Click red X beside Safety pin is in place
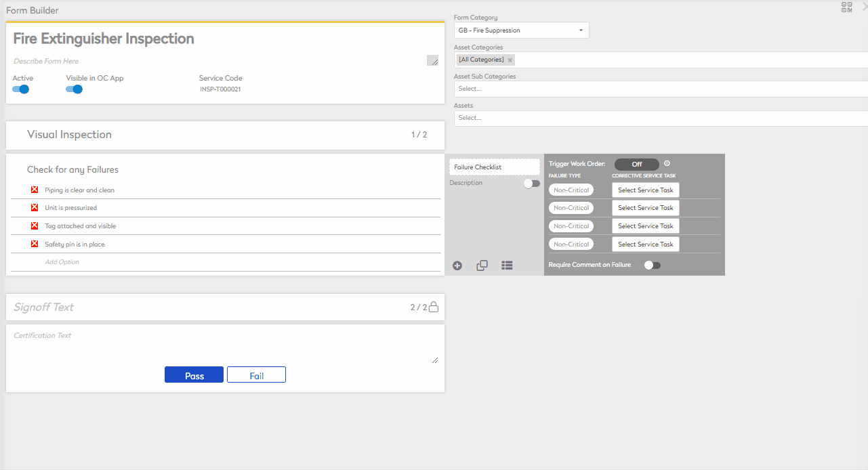The height and width of the screenshot is (470, 868). [x=35, y=244]
